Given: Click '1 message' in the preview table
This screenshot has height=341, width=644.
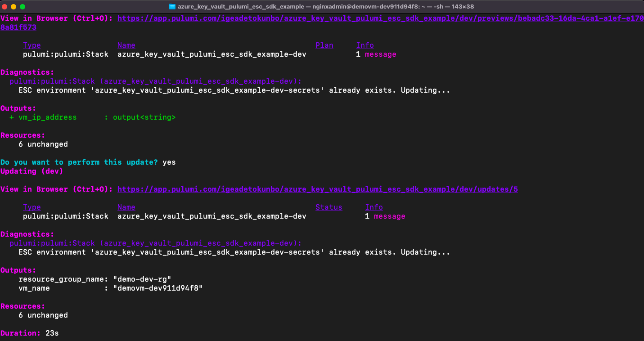Looking at the screenshot, I should [x=376, y=54].
